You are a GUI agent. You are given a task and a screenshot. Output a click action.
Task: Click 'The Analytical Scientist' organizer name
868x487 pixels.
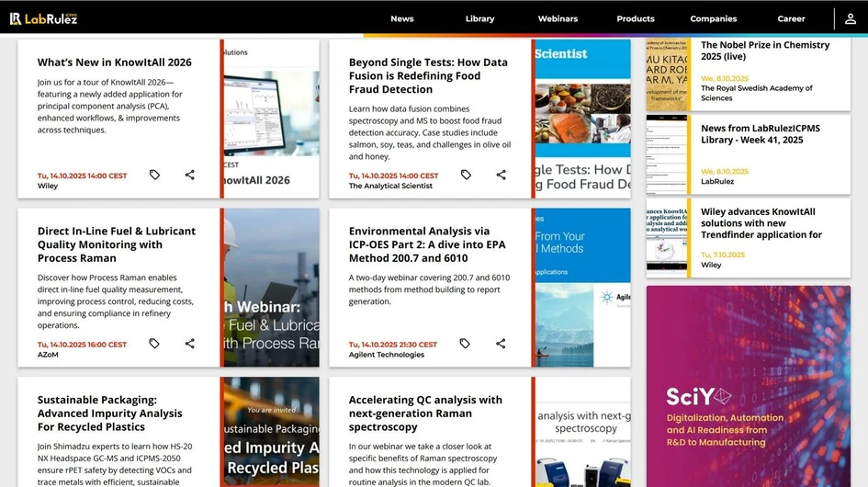click(390, 186)
